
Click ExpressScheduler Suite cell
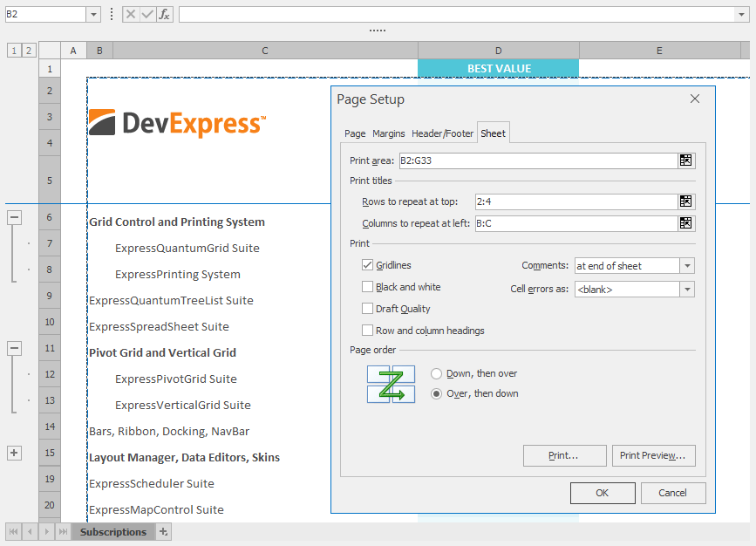[152, 483]
